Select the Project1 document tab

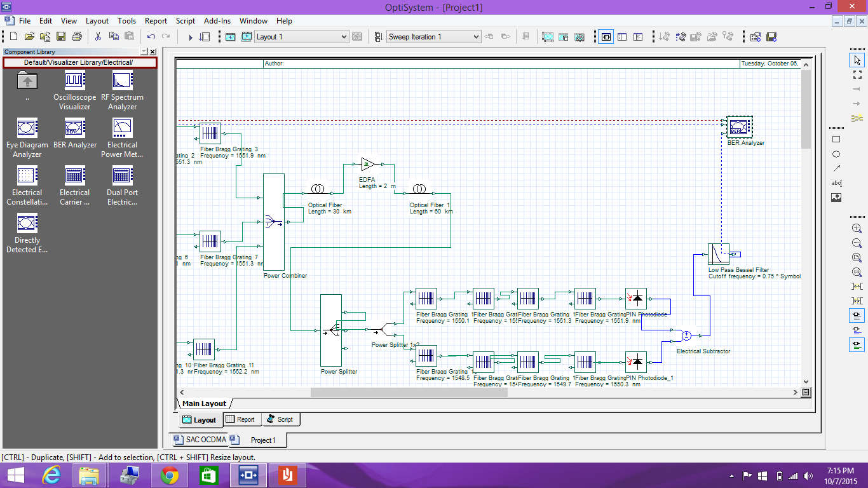(x=257, y=440)
